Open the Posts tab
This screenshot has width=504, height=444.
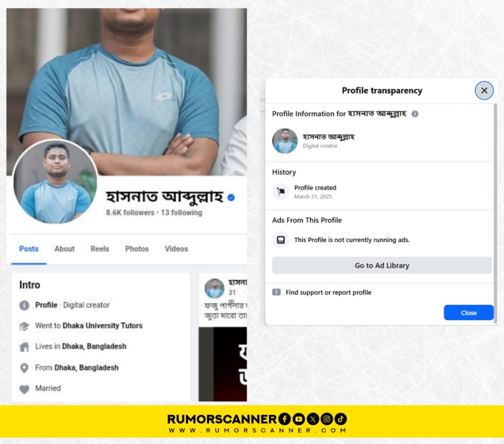29,249
